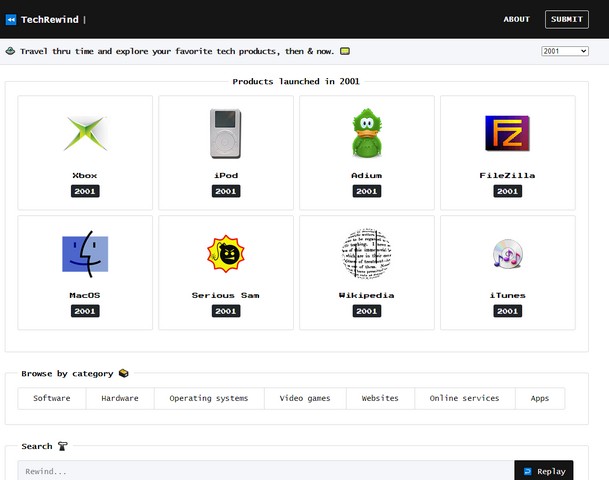The height and width of the screenshot is (480, 609).
Task: Click the Search section heading text
Action: coord(37,446)
